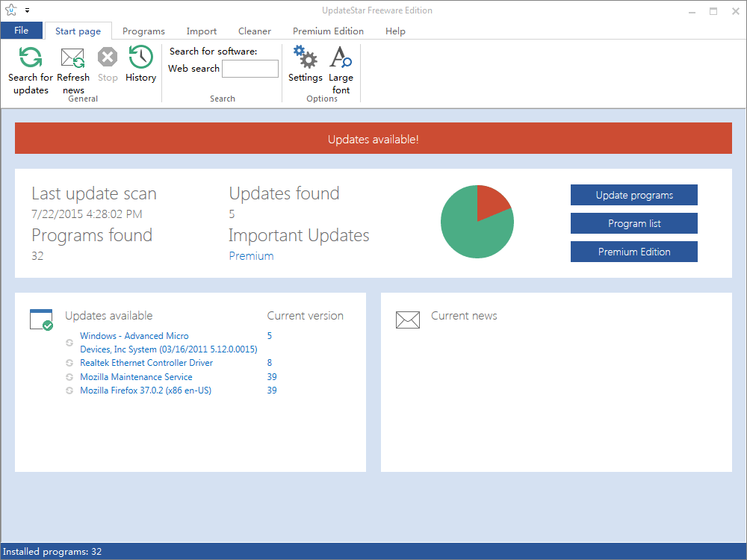This screenshot has height=560, width=747.
Task: Close the UpdateStar window
Action: tap(735, 11)
